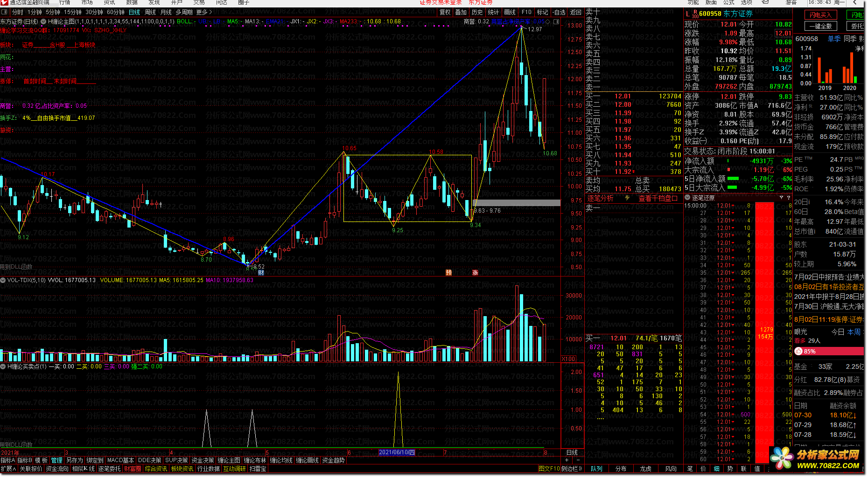Image resolution: width=868 pixels, height=477 pixels.
Task: Open the 多周期 view
Action: point(184,12)
